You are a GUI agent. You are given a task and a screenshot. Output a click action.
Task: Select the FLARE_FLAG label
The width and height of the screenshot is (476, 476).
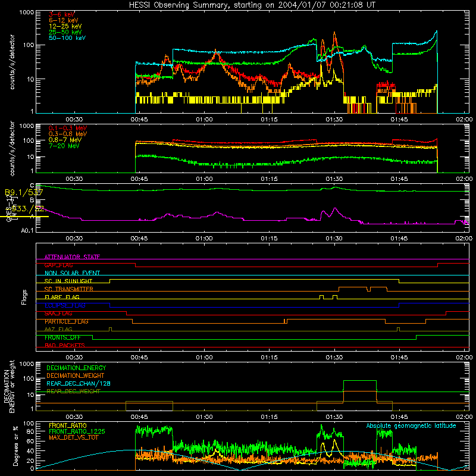tap(62, 297)
